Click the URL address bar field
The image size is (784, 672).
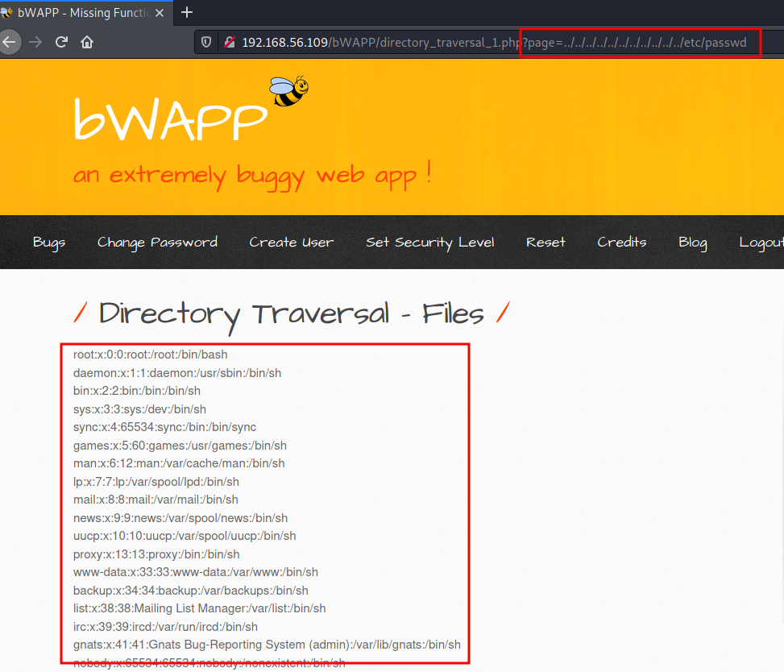point(489,43)
